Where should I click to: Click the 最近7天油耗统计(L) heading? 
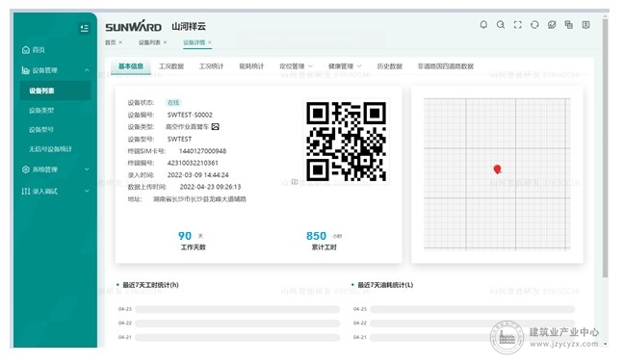(x=385, y=285)
